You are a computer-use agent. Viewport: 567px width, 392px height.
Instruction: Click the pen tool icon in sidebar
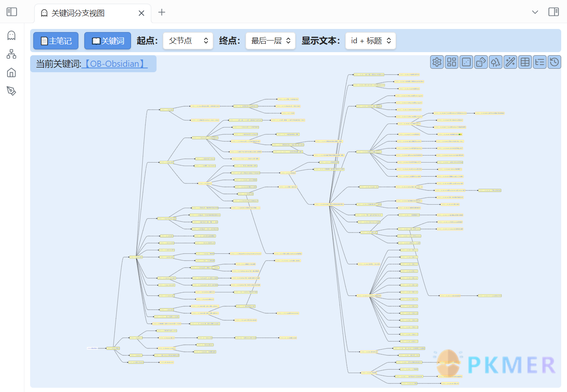(x=12, y=91)
